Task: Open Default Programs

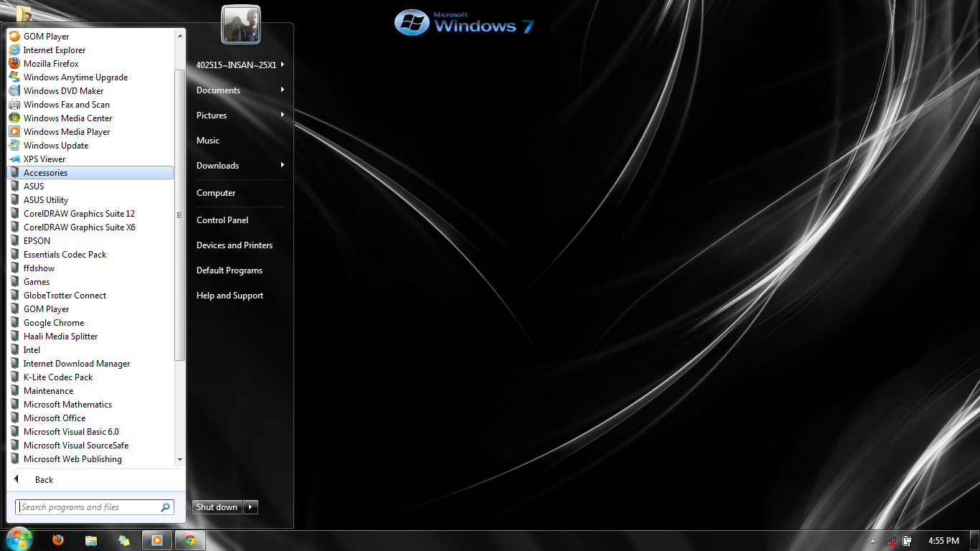Action: (x=240, y=270)
